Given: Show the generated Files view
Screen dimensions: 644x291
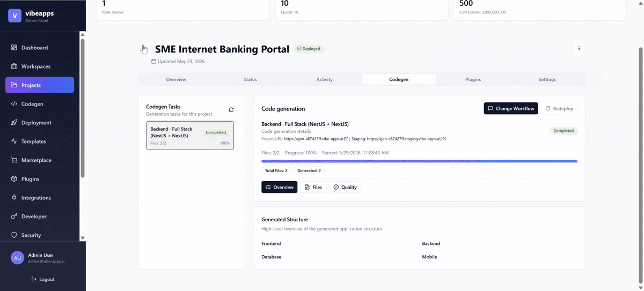Looking at the screenshot, I should 313,187.
